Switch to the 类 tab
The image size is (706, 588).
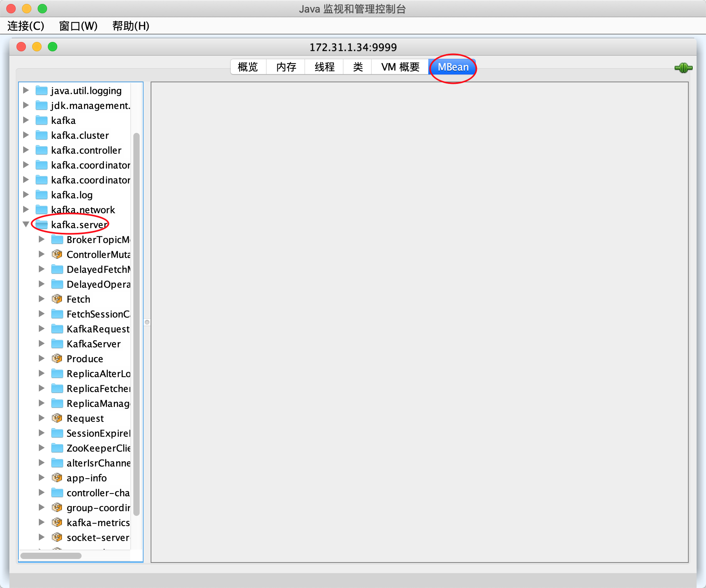(x=358, y=67)
